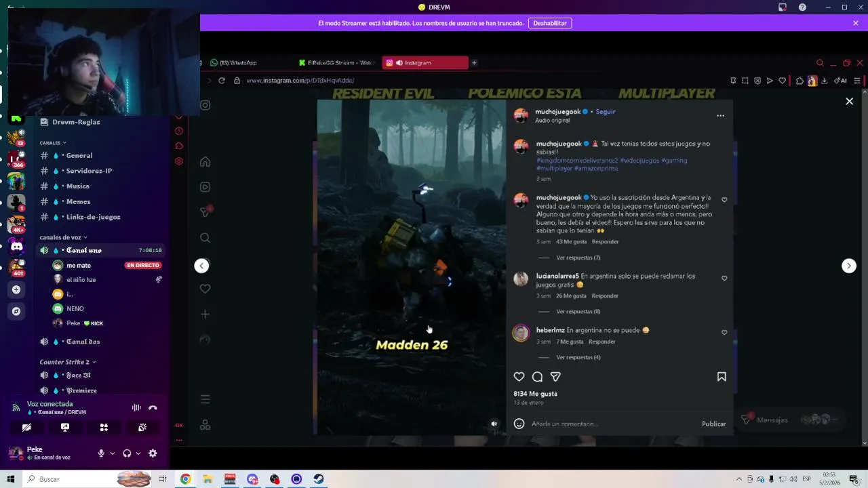Image resolution: width=868 pixels, height=488 pixels.
Task: Open new browser tab plus button
Action: (474, 63)
